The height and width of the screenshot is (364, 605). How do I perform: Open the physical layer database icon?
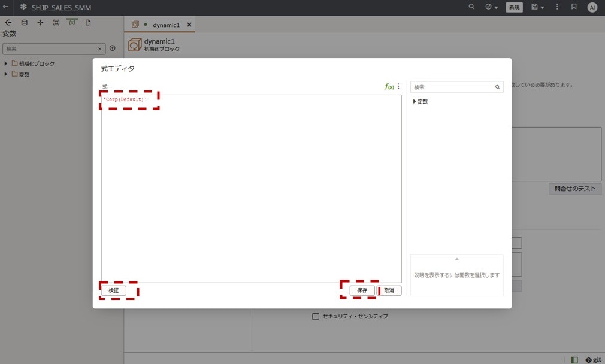pos(25,22)
